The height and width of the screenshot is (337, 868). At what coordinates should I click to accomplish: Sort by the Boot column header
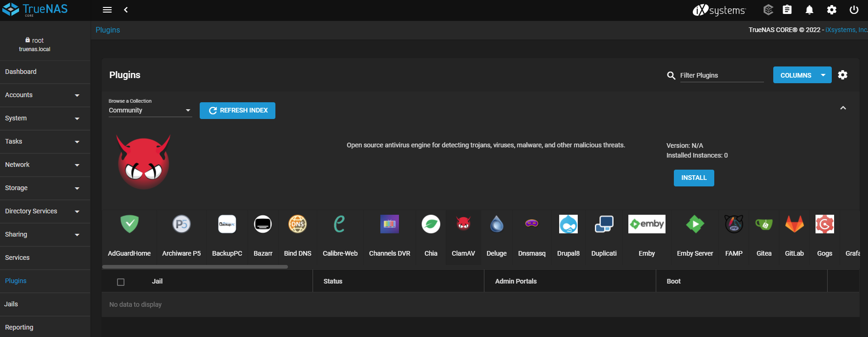674,281
